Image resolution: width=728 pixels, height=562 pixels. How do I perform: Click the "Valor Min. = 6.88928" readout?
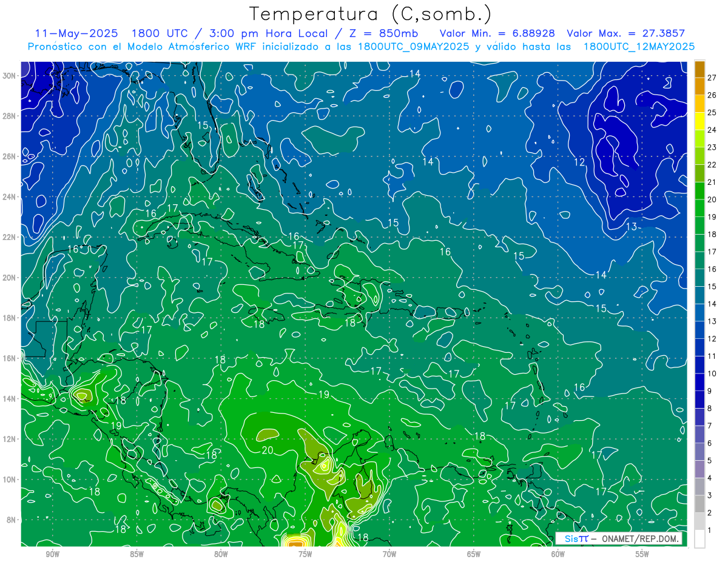click(x=497, y=33)
